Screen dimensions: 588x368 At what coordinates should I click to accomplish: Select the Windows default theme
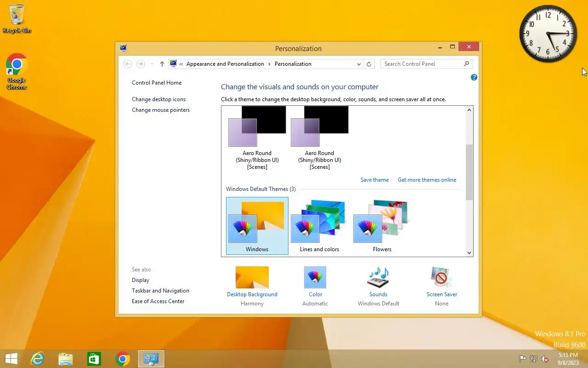tap(257, 226)
